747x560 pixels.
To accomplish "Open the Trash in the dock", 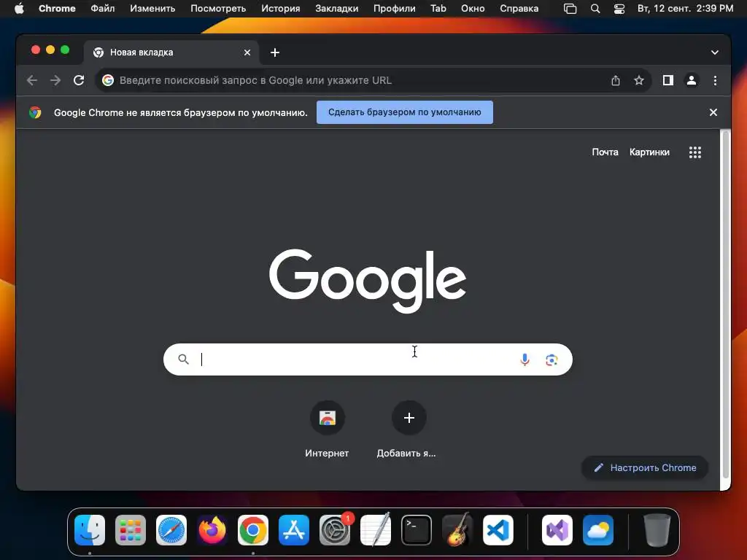I will coord(657,530).
